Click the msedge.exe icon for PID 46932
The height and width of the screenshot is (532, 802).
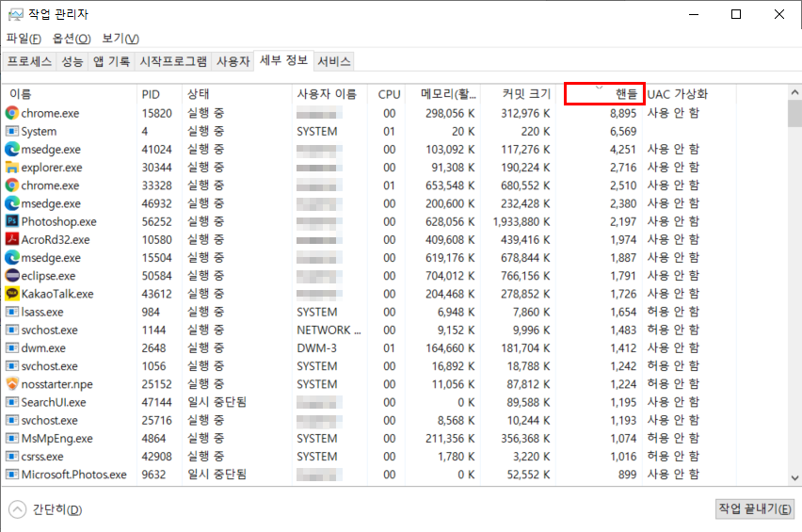(x=12, y=203)
